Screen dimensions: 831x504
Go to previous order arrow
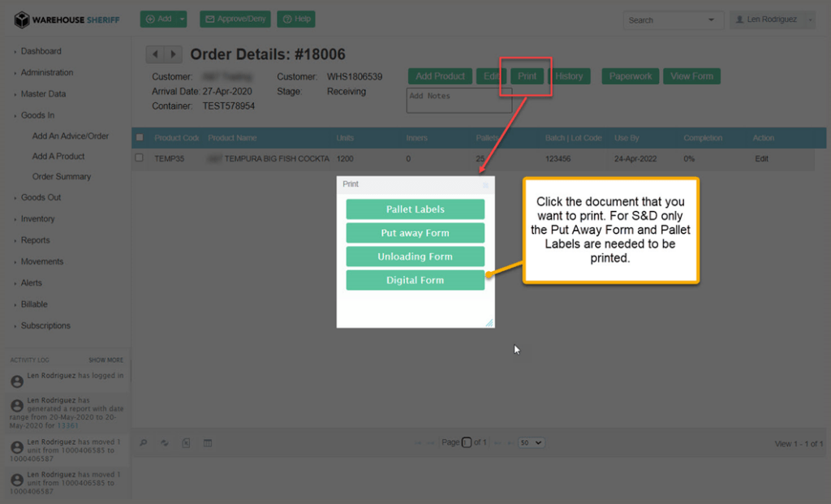click(x=155, y=55)
